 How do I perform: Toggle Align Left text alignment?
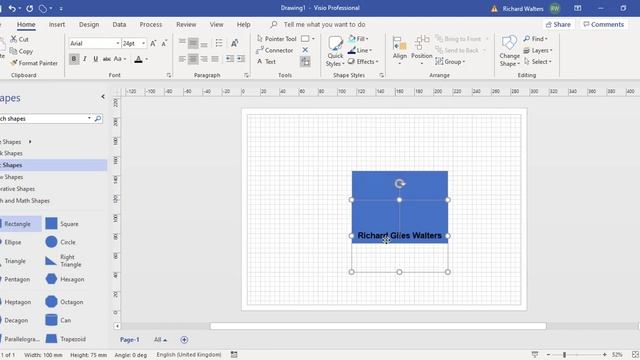tap(182, 59)
